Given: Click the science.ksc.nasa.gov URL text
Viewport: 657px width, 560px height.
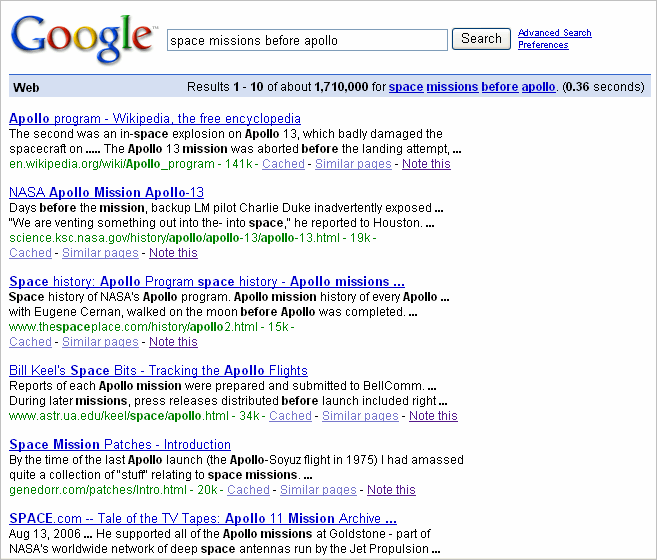Looking at the screenshot, I should [x=174, y=238].
